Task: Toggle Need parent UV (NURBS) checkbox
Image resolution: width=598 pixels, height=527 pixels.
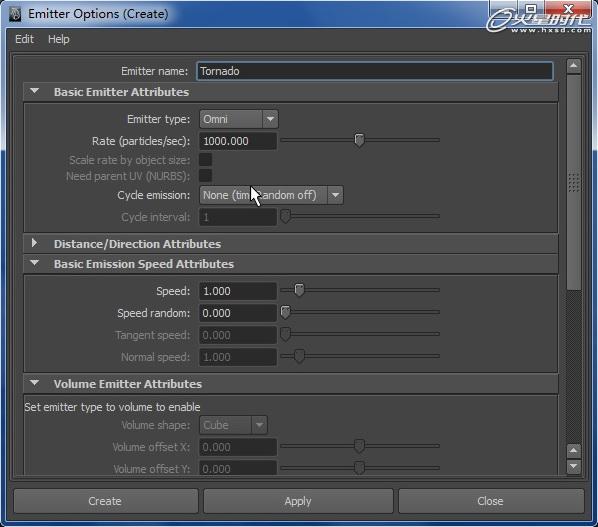Action: point(205,176)
